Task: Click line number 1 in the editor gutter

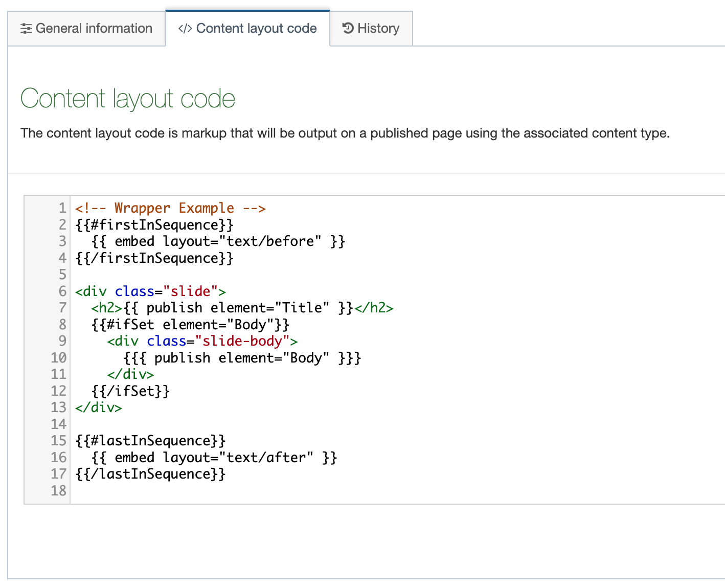Action: [62, 208]
